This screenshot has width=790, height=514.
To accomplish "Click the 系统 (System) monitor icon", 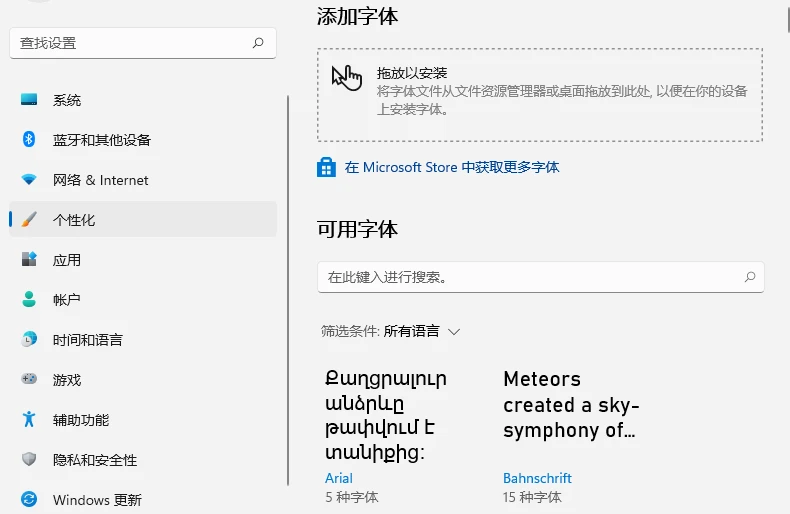I will point(29,100).
